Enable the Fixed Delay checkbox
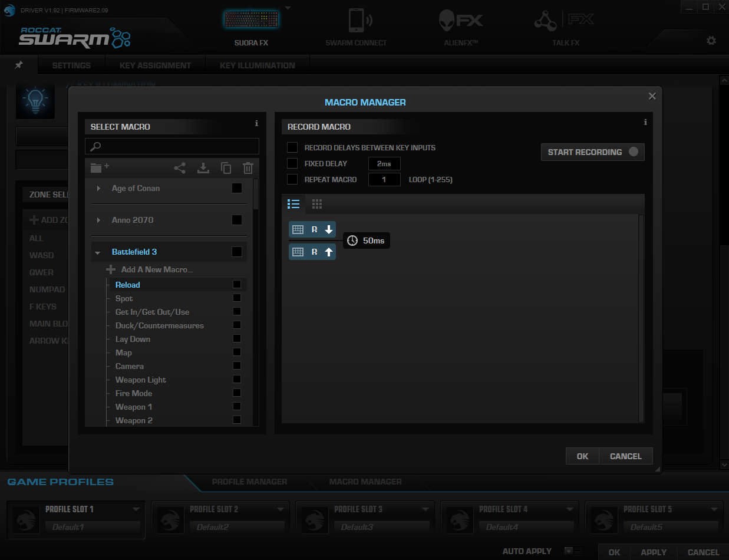729x560 pixels. pyautogui.click(x=292, y=163)
